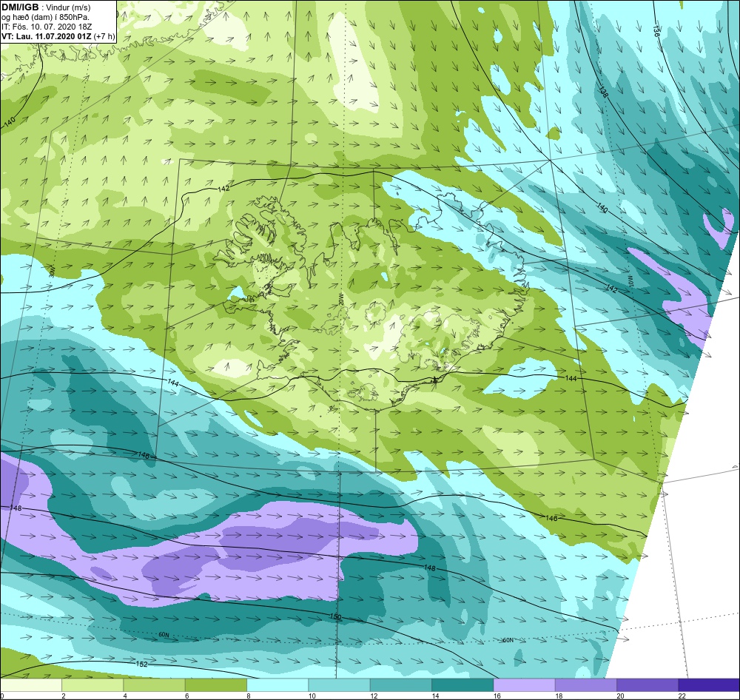Screen dimensions: 740x700
Task: Pick the 4–6 m/s light green swatch
Action: pyautogui.click(x=155, y=684)
